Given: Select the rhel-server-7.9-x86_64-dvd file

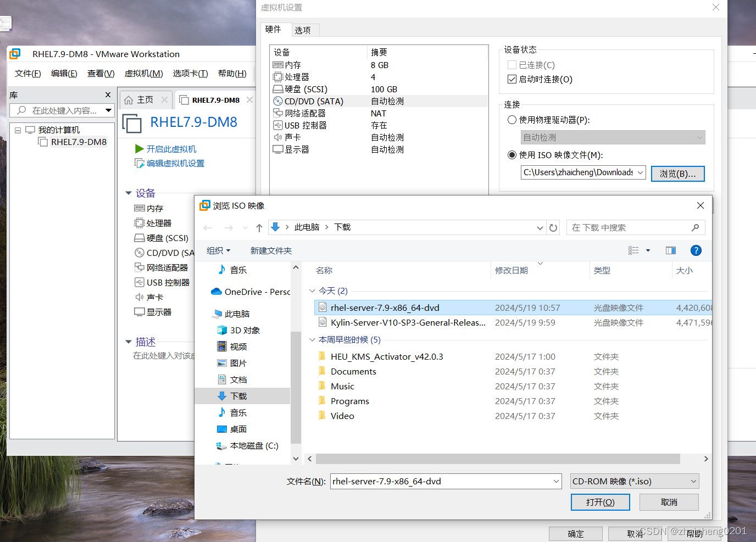Looking at the screenshot, I should (513, 308).
